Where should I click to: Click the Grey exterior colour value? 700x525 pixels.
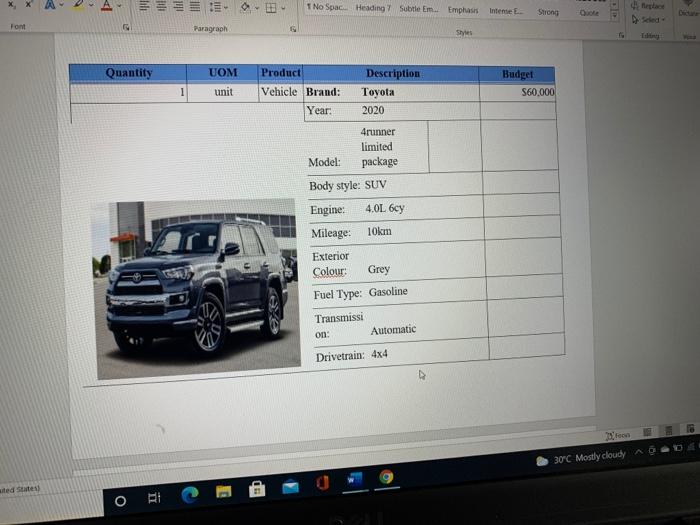tap(379, 269)
